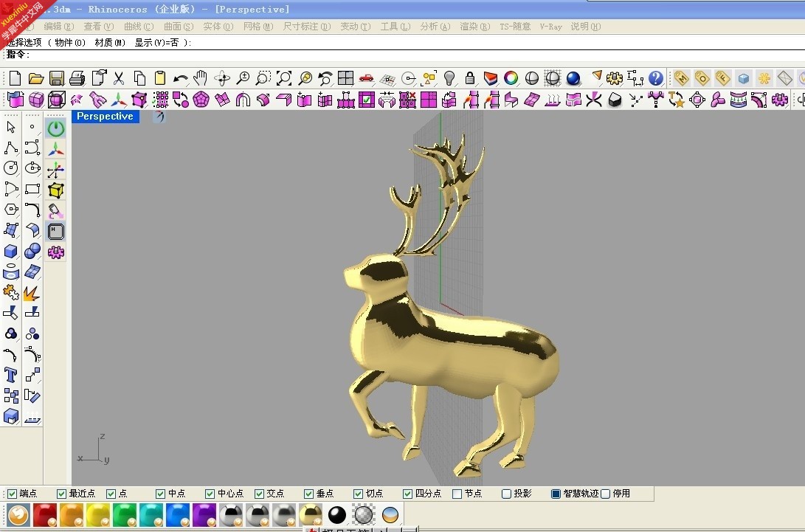Click the Zoom window icon
Screen dimensions: 805x532
point(263,78)
